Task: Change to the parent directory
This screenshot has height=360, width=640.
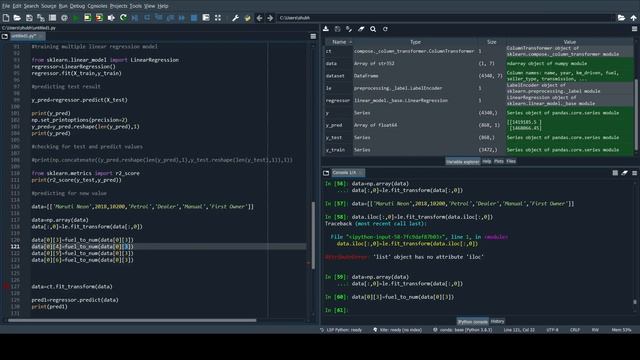Action: pyautogui.click(x=633, y=18)
